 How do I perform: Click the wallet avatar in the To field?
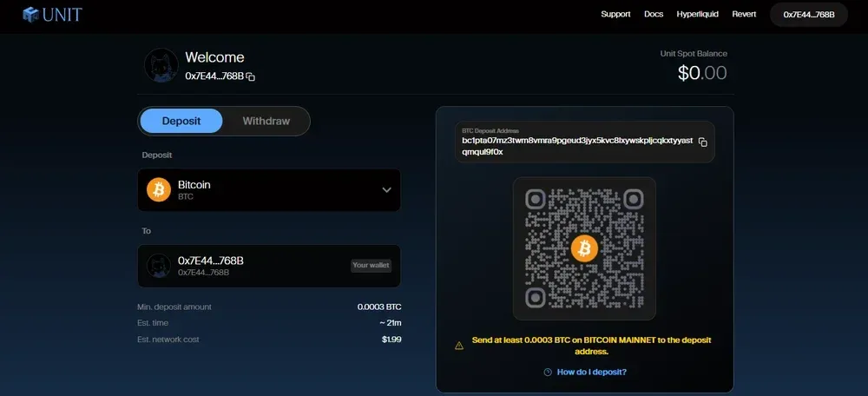pos(159,266)
